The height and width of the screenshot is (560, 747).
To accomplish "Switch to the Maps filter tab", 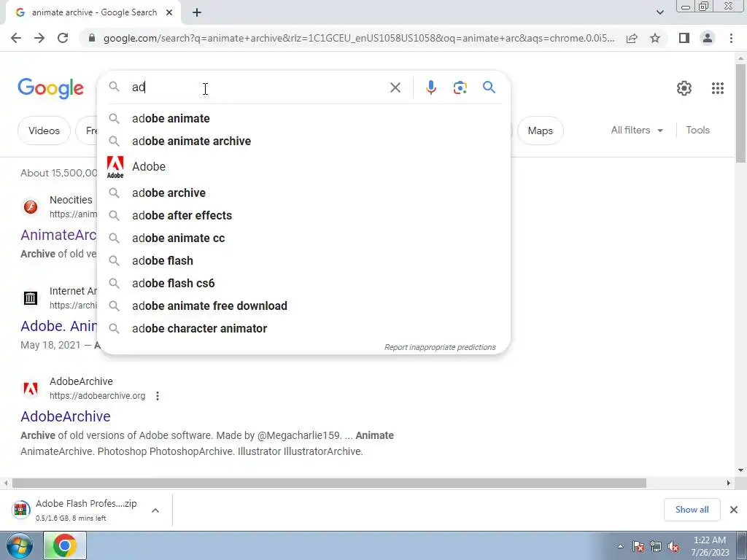I will click(x=541, y=131).
